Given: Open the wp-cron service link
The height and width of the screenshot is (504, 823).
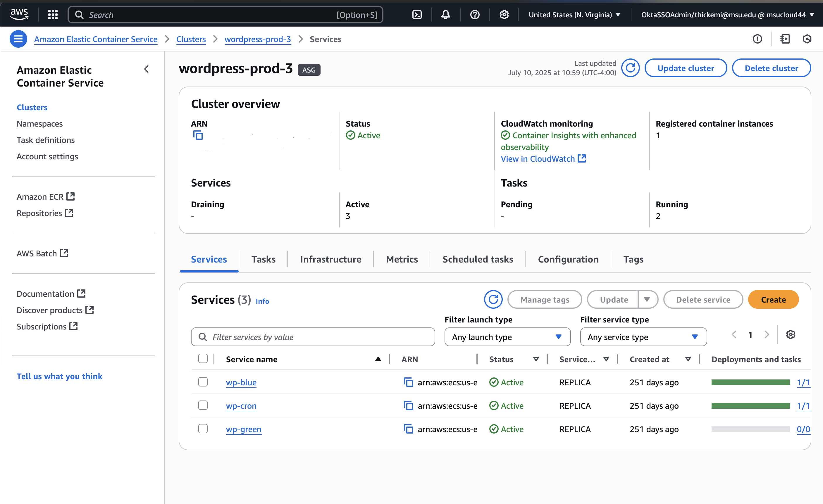Looking at the screenshot, I should click(241, 405).
